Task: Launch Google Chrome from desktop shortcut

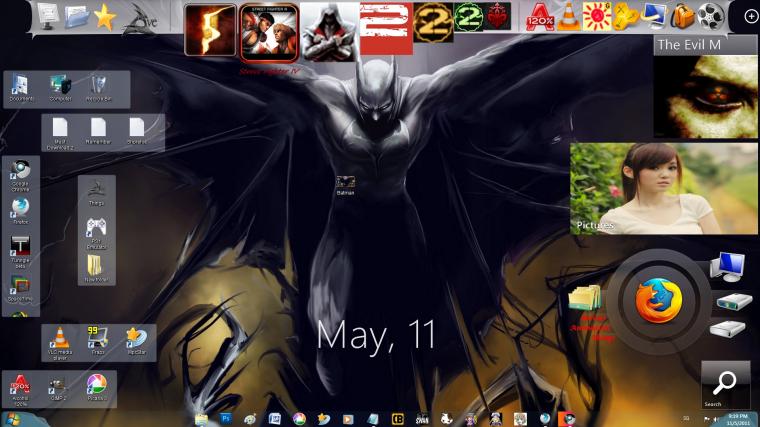Action: pos(20,175)
